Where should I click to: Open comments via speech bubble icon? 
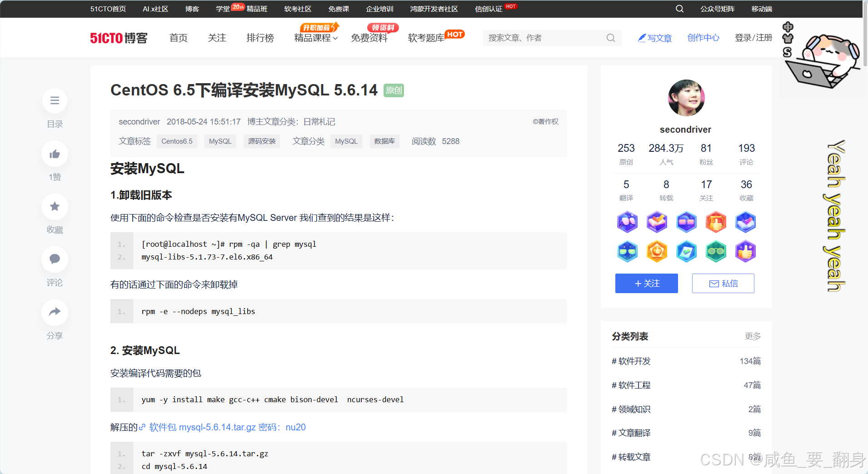click(55, 259)
